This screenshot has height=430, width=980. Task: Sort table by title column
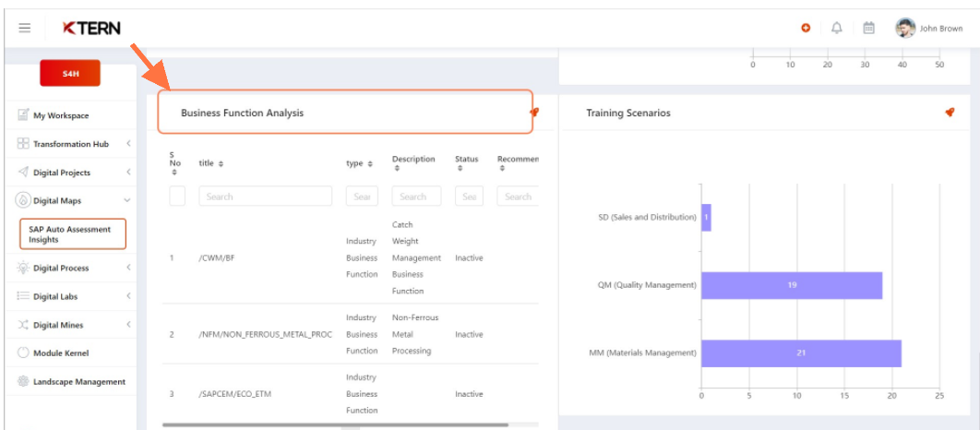click(221, 163)
